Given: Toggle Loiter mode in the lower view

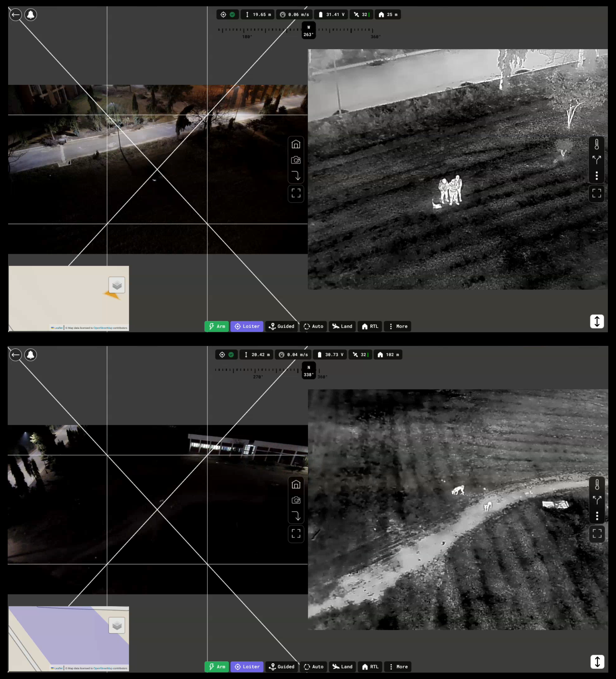Looking at the screenshot, I should [x=247, y=667].
